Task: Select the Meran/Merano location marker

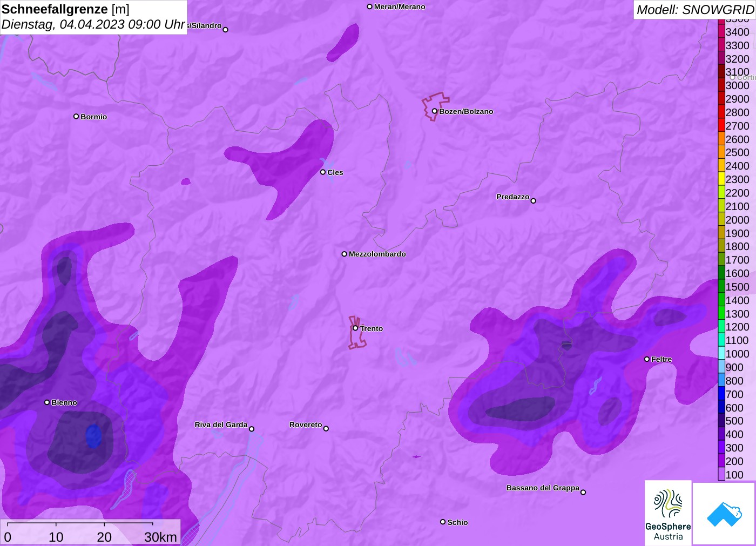Action: point(370,6)
